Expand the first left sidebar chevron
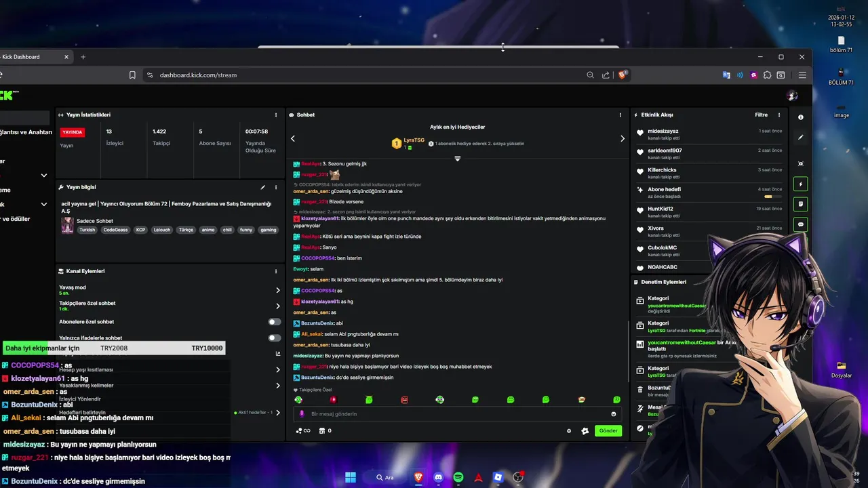Image resolution: width=868 pixels, height=488 pixels. pyautogui.click(x=44, y=176)
